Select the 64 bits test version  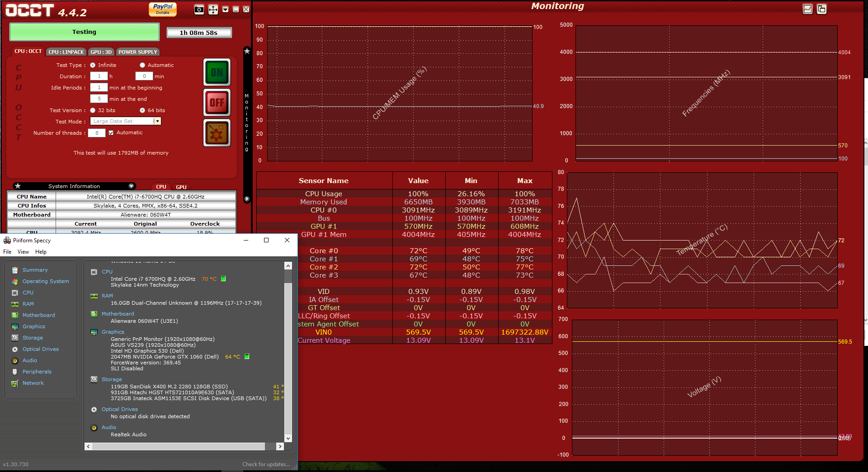(142, 110)
